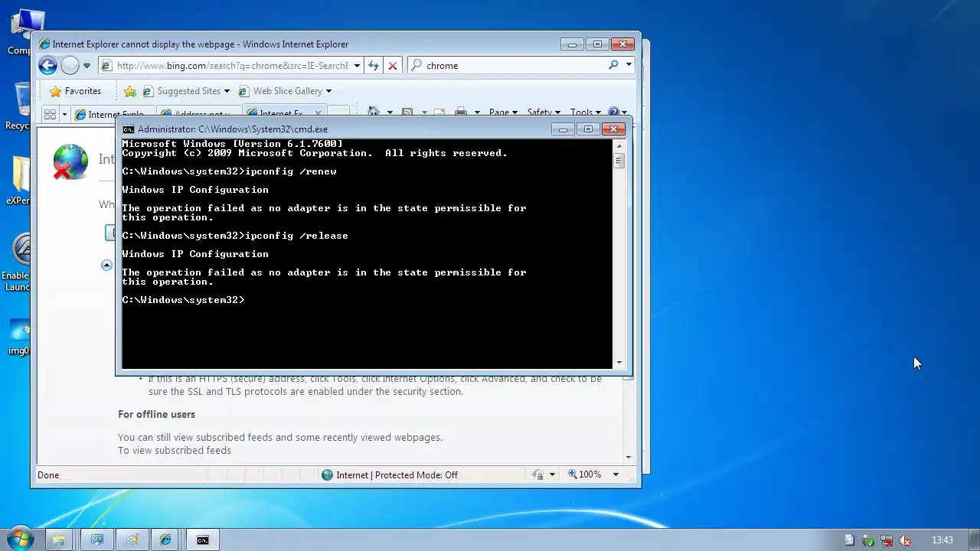The width and height of the screenshot is (980, 551).
Task: Click the cmd.exe title bar icon
Action: (129, 129)
